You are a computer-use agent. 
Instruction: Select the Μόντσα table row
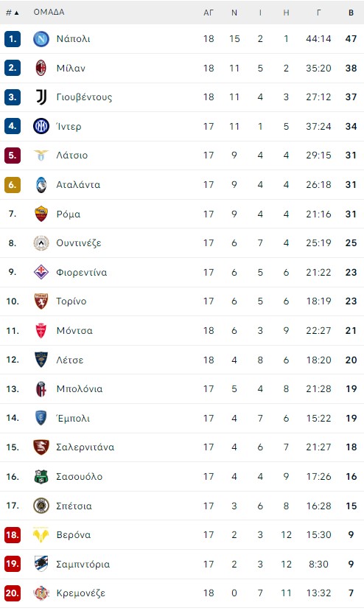tap(182, 330)
